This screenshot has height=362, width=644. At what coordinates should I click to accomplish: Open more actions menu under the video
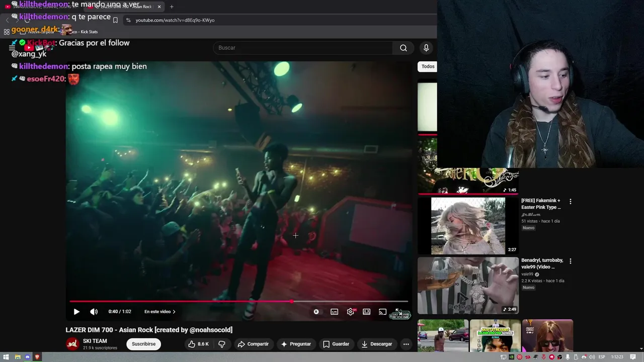(406, 344)
